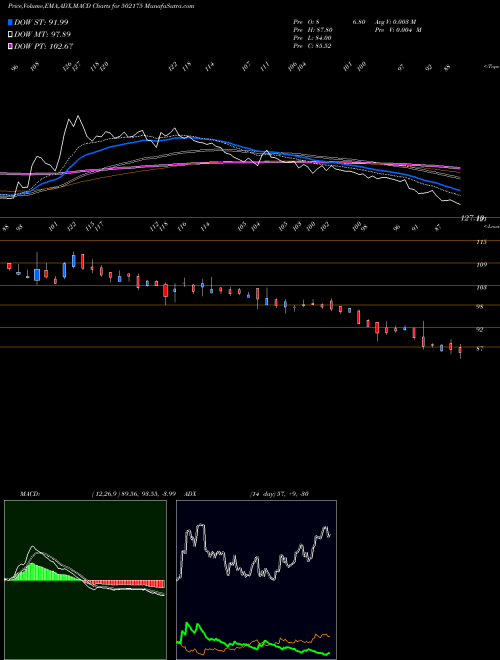Screen dimensions: 500x660
Task: Click the 'Pre C: 85.52' value
Action: pyautogui.click(x=312, y=45)
